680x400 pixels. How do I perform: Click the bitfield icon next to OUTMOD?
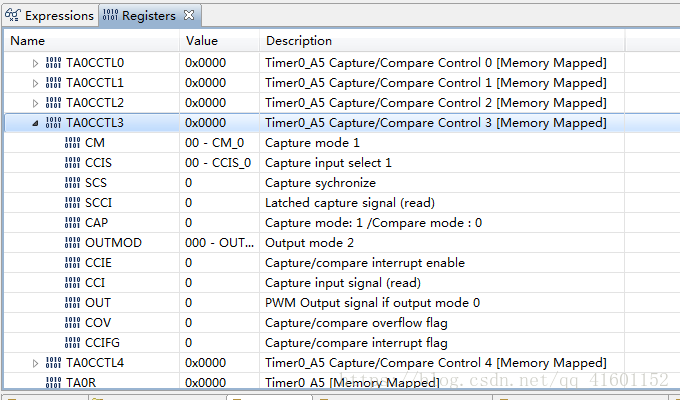click(72, 243)
